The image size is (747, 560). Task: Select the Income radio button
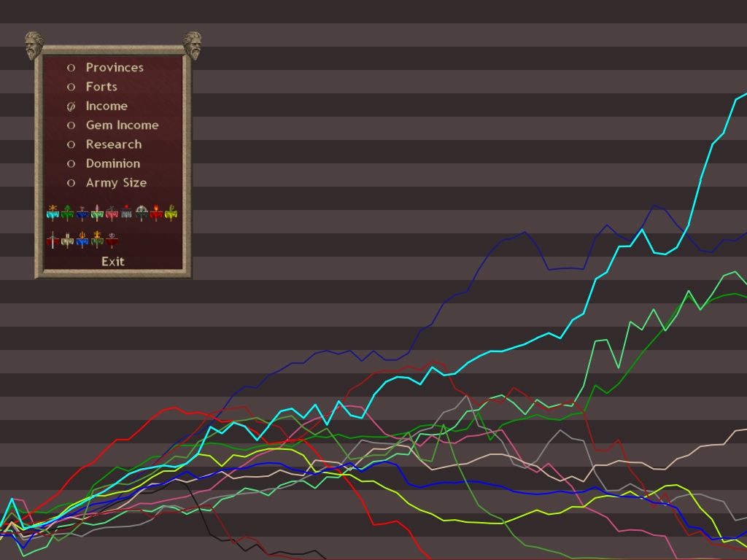pos(71,106)
